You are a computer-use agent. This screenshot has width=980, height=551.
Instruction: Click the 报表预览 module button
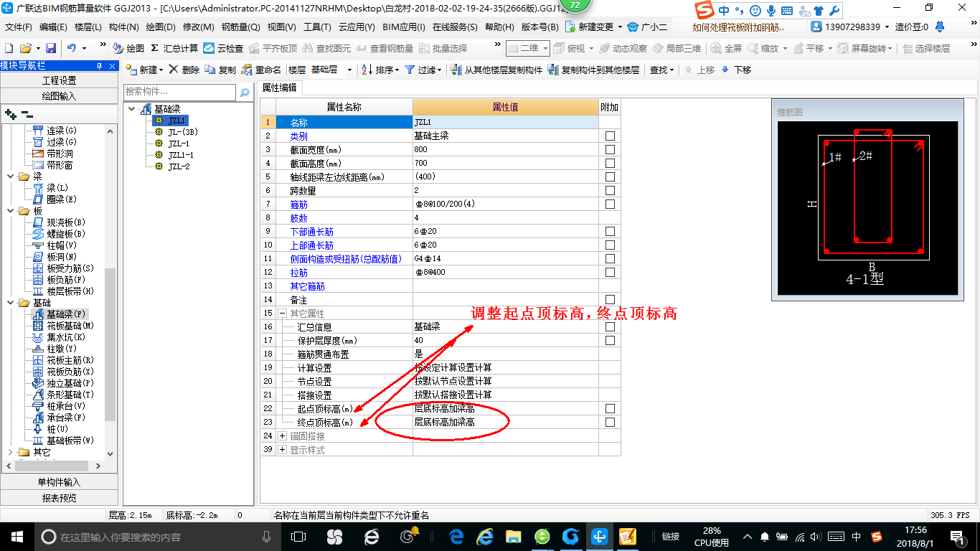coord(59,497)
